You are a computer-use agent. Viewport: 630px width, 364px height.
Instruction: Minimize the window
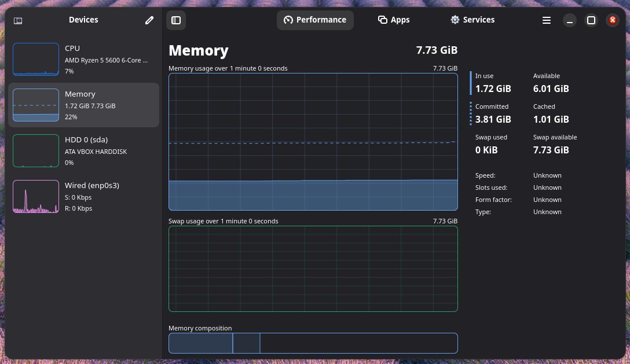[x=570, y=20]
